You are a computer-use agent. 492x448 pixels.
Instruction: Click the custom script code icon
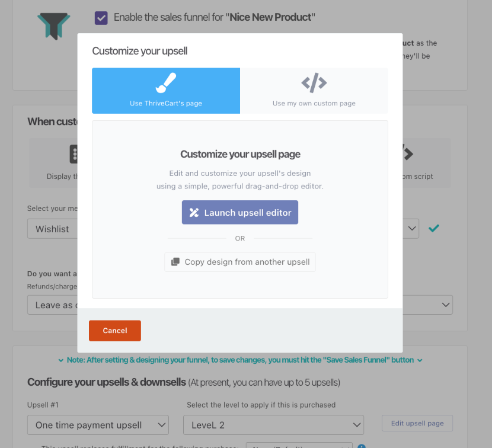[408, 153]
